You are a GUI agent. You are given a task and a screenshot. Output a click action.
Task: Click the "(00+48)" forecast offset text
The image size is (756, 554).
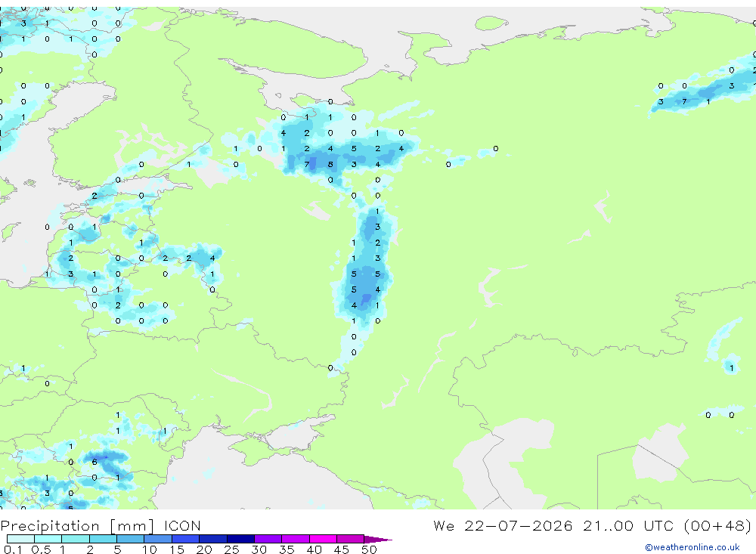click(x=717, y=525)
